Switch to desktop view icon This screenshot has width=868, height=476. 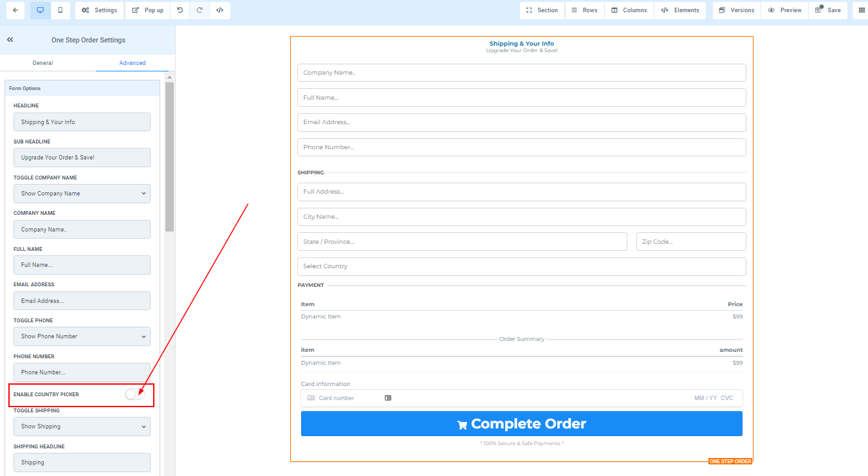40,10
